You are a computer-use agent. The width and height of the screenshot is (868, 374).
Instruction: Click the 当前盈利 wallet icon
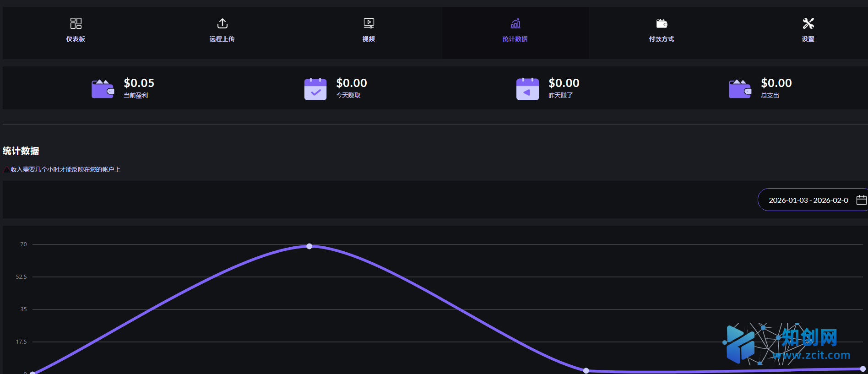tap(103, 89)
